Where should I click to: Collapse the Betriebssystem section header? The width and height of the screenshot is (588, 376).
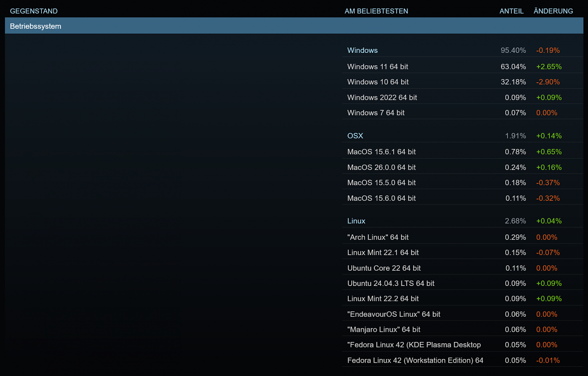point(294,26)
